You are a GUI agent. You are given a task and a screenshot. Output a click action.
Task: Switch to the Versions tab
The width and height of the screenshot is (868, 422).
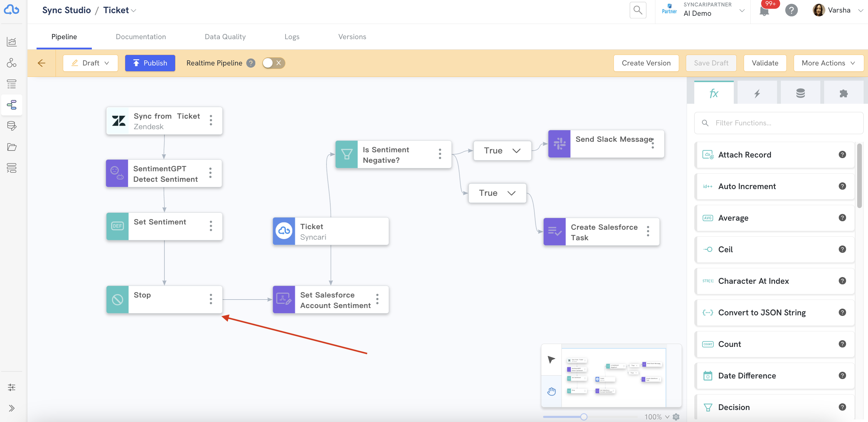(352, 37)
